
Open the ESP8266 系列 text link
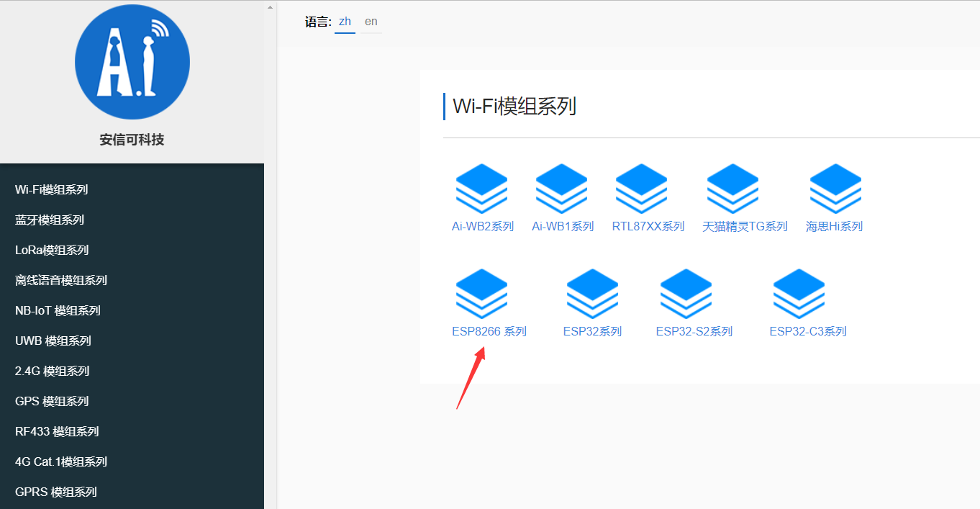pyautogui.click(x=489, y=331)
